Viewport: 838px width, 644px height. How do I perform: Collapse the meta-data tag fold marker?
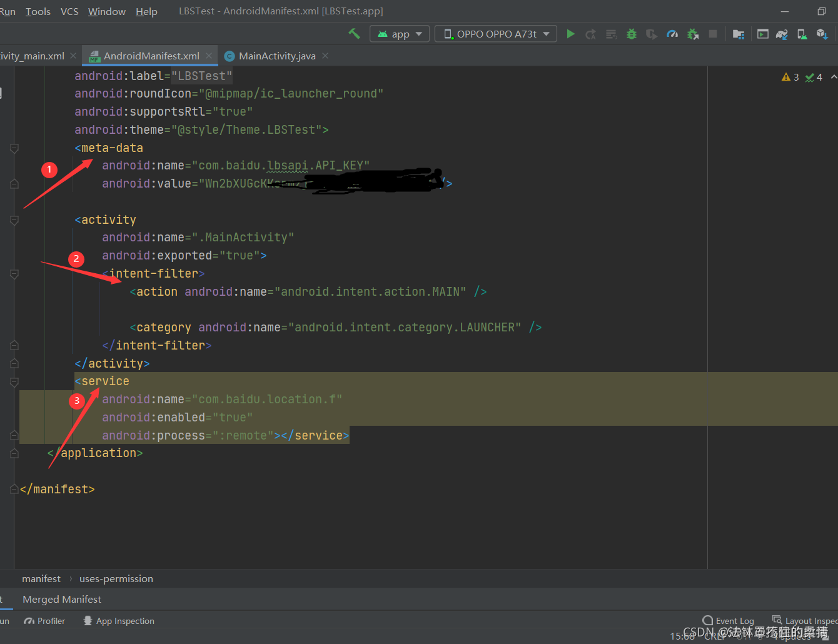(x=14, y=148)
